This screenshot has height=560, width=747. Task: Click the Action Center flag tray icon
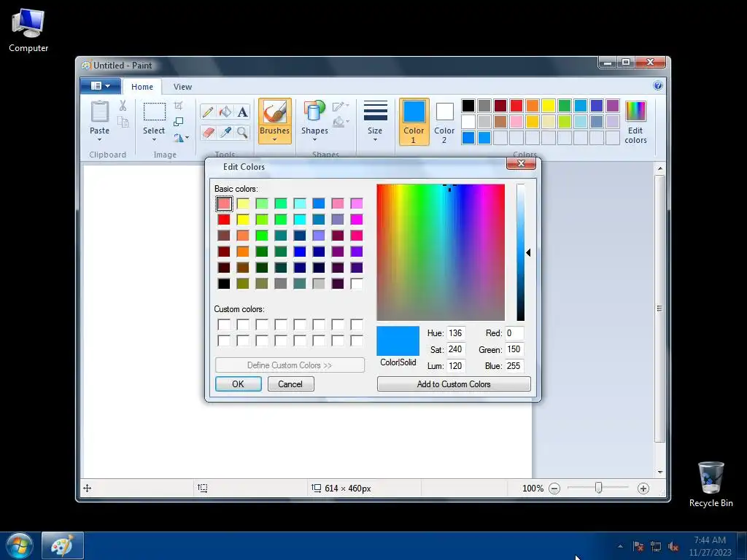tap(638, 546)
